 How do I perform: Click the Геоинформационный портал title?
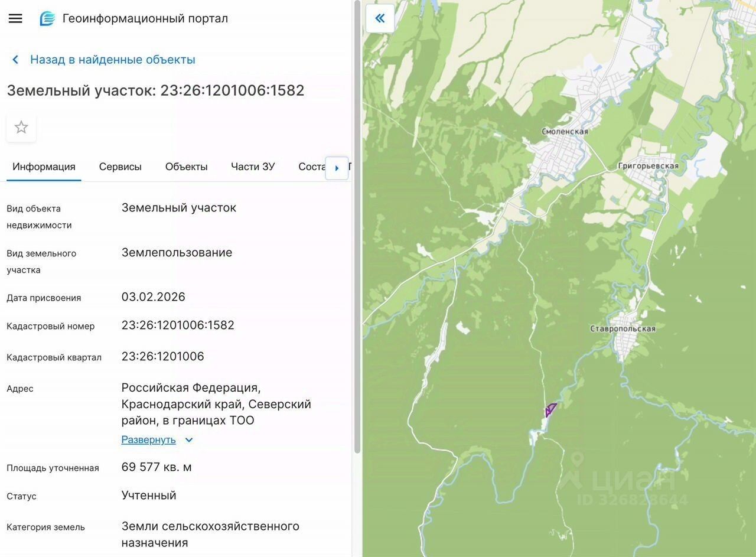[145, 18]
